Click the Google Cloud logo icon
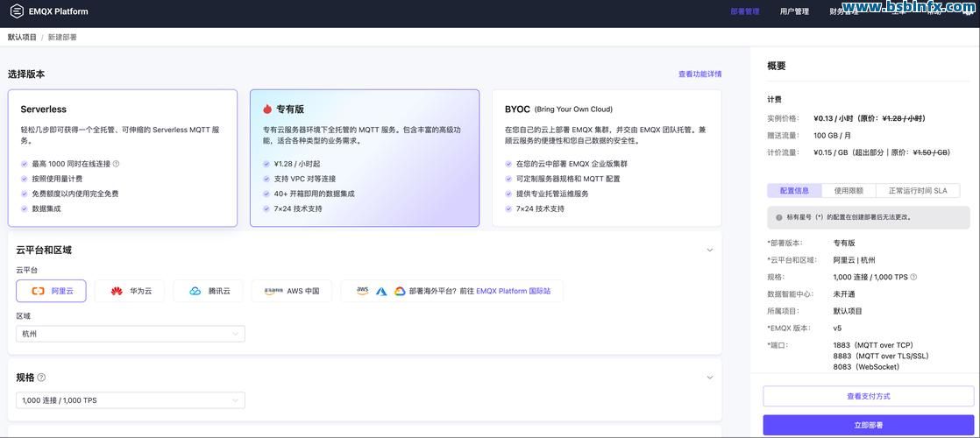 pyautogui.click(x=400, y=291)
